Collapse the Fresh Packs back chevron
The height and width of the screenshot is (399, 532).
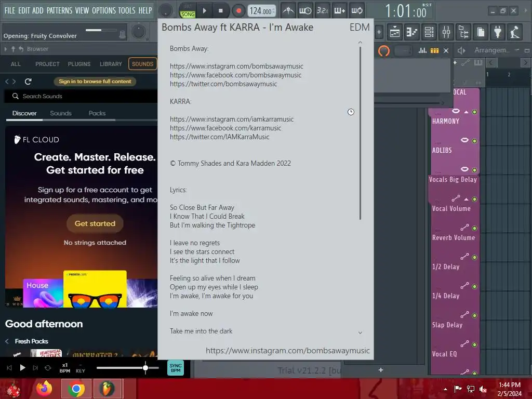[x=7, y=341]
